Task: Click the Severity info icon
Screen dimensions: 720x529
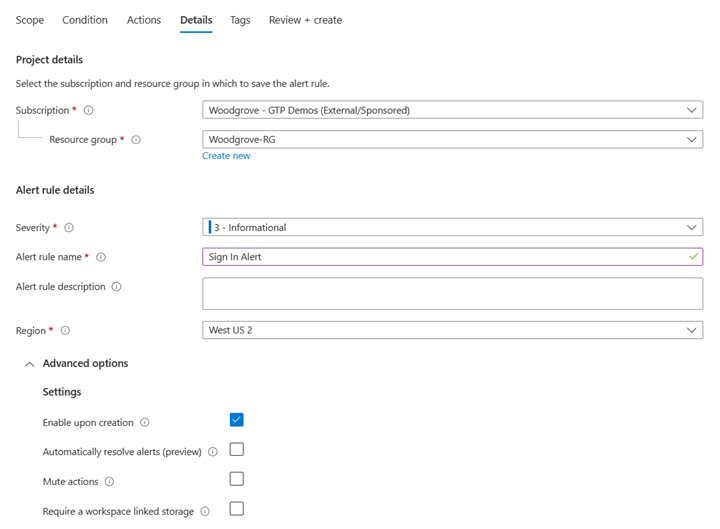Action: [x=69, y=228]
